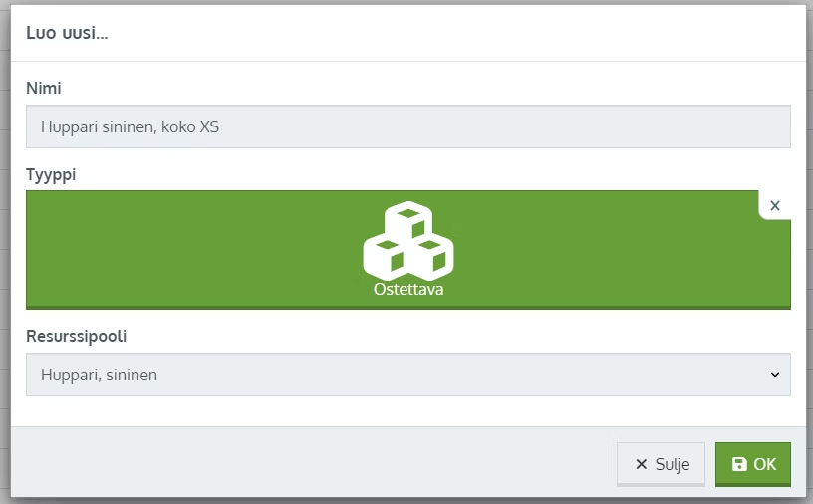Click the Resurssipooli label
Viewport: 813px width, 504px height.
76,336
